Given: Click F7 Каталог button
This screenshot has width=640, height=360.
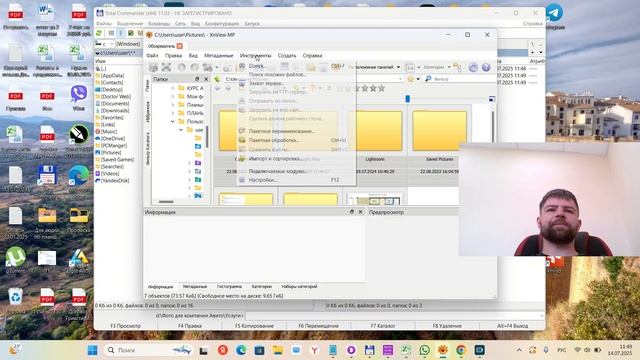Looking at the screenshot, I should [383, 326].
